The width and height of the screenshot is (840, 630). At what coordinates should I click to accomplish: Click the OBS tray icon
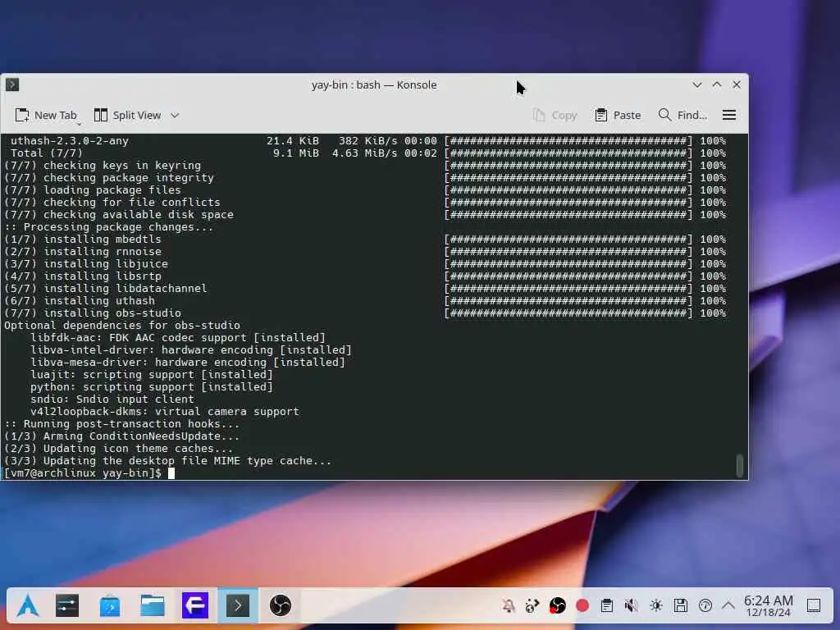(558, 606)
